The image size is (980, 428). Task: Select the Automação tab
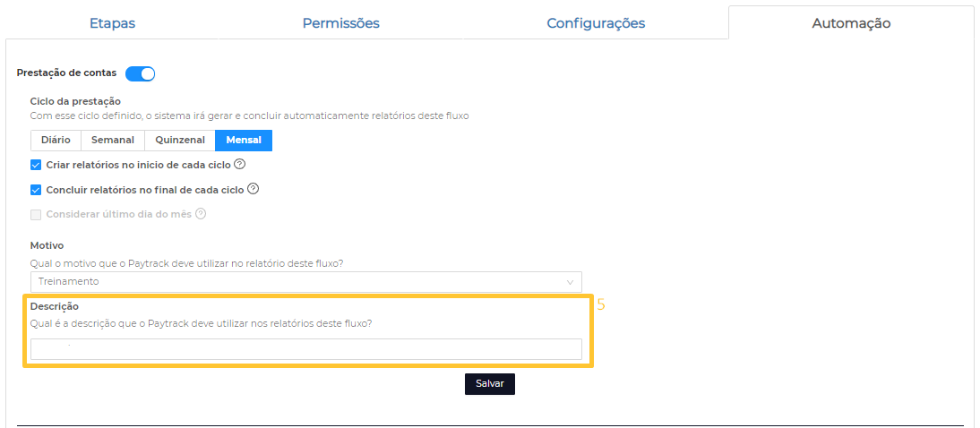tap(851, 23)
